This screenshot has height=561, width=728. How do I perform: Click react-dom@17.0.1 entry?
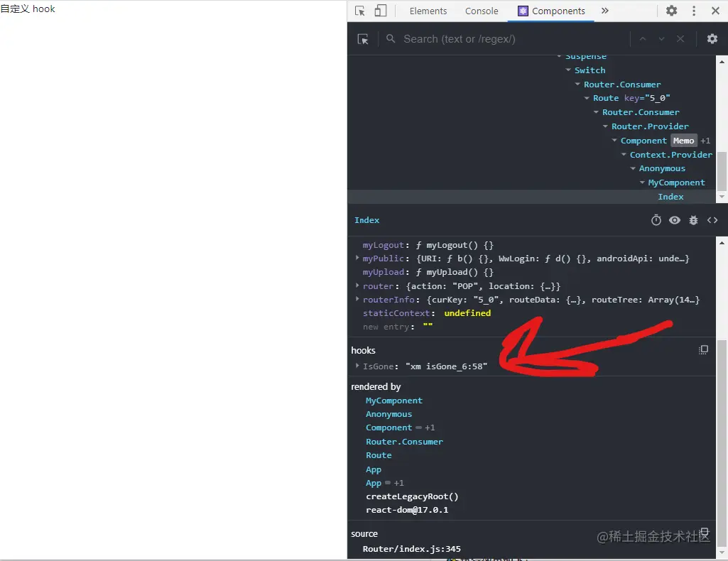407,510
